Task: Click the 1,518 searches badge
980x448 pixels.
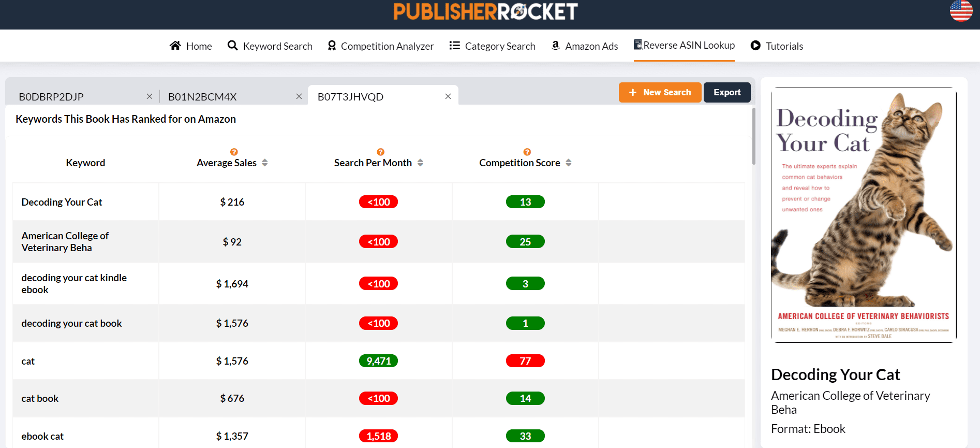Action: coord(378,436)
